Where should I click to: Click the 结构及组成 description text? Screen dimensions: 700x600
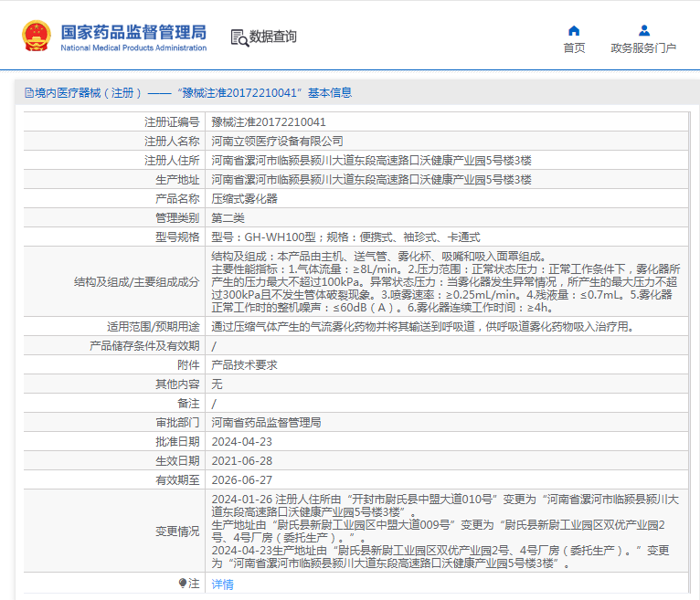446,282
